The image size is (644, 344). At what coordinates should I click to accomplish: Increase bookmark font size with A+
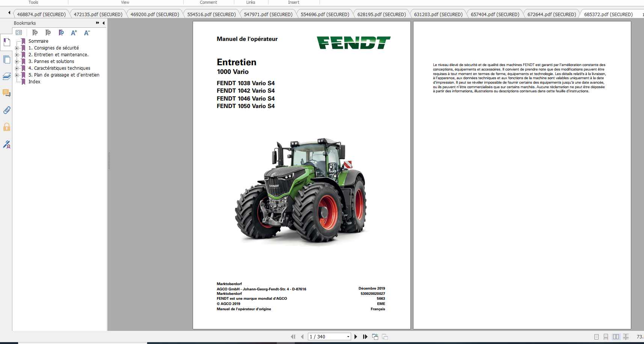coord(74,33)
